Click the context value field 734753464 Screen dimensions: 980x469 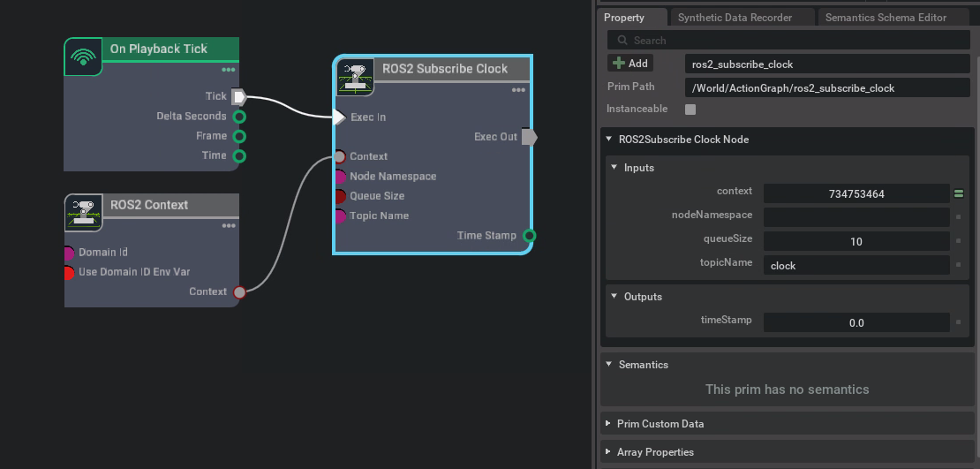856,193
